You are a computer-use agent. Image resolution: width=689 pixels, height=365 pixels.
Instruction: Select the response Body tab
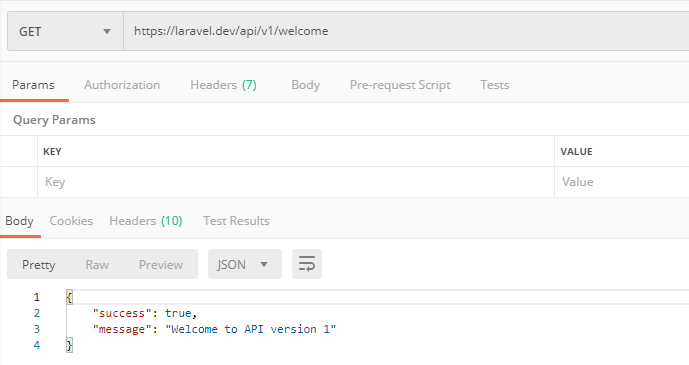tap(19, 220)
